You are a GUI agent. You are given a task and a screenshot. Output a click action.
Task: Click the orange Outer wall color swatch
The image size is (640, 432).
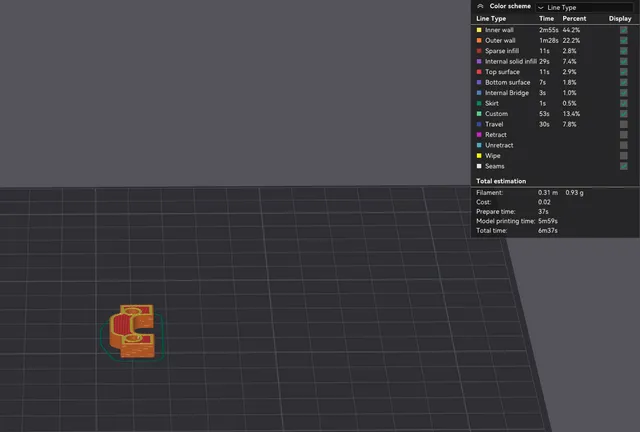(x=479, y=40)
